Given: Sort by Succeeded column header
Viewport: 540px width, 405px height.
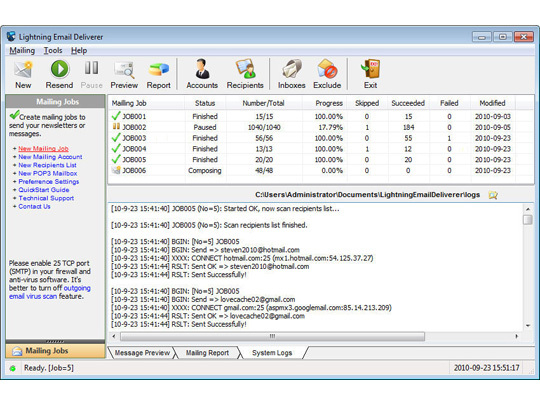Looking at the screenshot, I should tap(408, 103).
